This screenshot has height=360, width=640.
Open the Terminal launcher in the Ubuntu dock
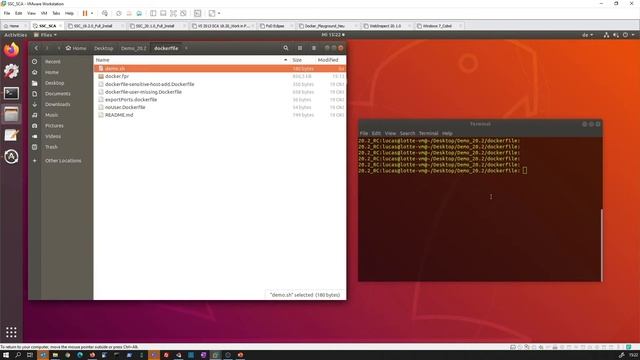coord(11,93)
